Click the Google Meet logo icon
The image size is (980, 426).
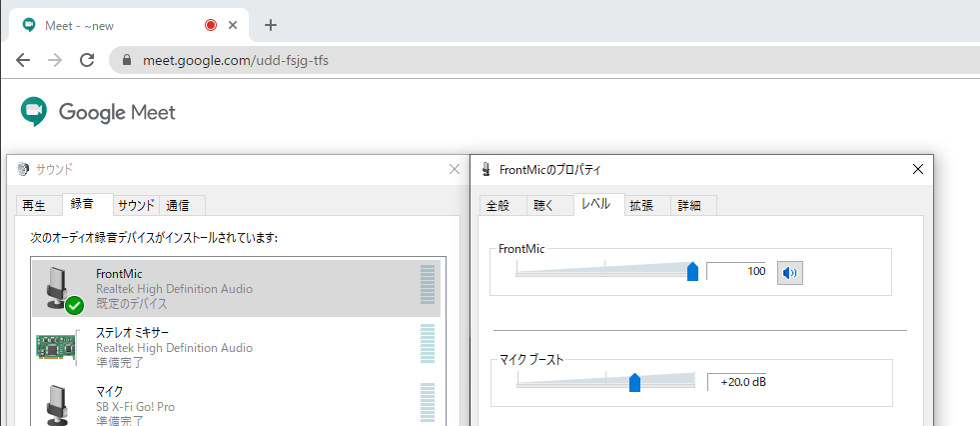click(34, 112)
